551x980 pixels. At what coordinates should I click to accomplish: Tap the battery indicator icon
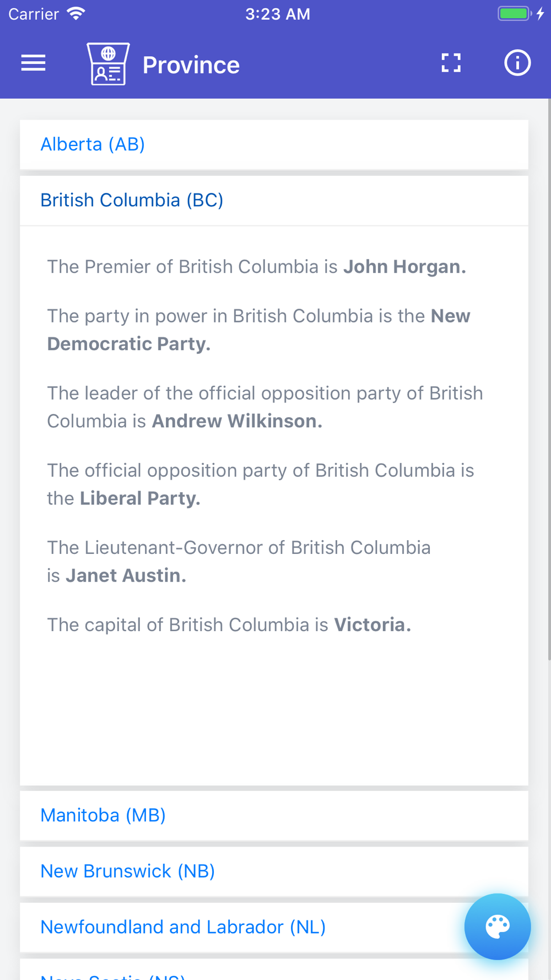click(514, 14)
